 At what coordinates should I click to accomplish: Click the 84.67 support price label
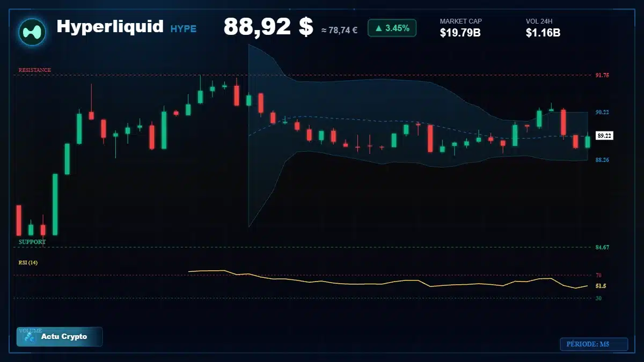pos(602,248)
